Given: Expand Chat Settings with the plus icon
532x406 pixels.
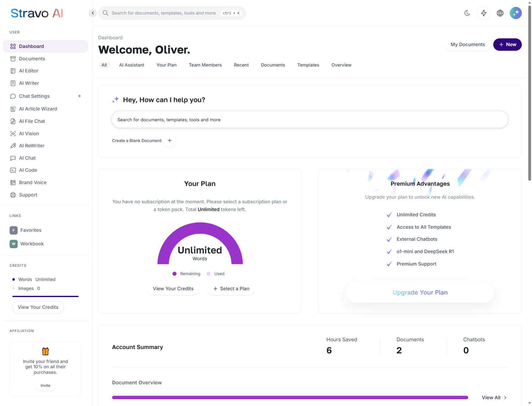Looking at the screenshot, I should (x=80, y=96).
